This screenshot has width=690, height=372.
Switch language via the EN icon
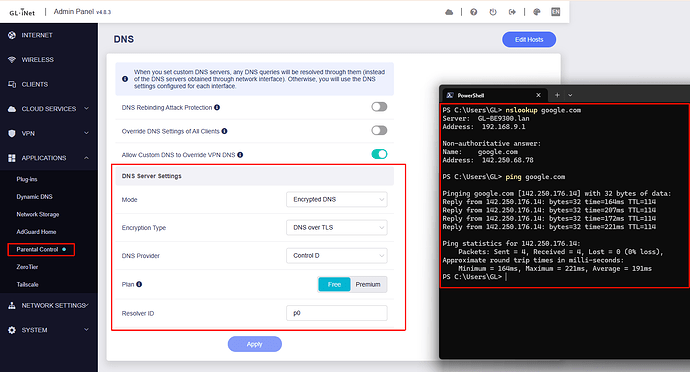click(x=556, y=12)
